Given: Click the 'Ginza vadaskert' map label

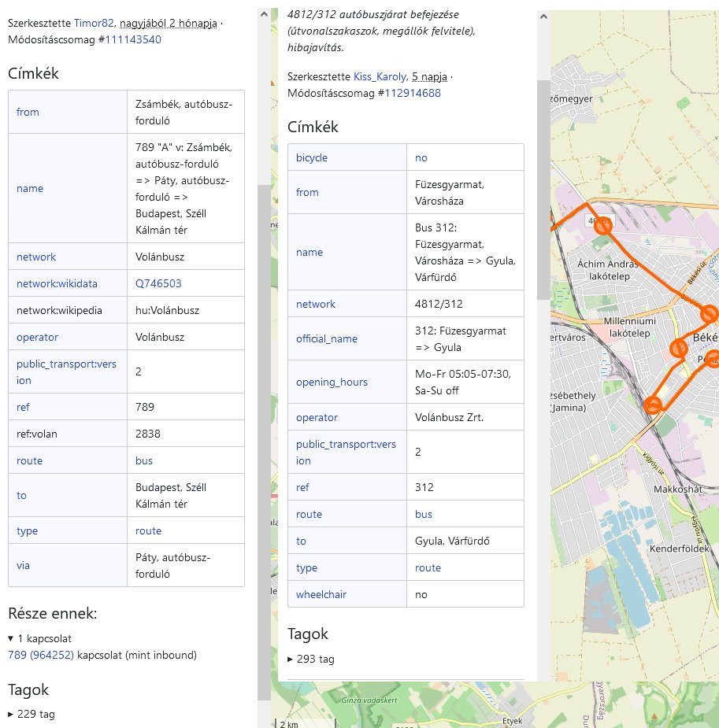Looking at the screenshot, I should [369, 700].
